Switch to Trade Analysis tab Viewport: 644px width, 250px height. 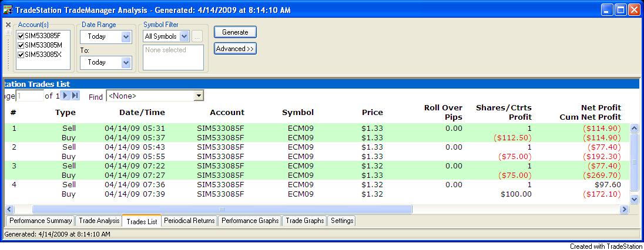[99, 221]
